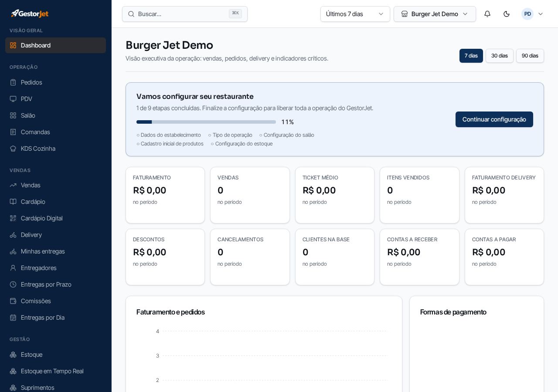Click the Ticket Médio card

click(x=335, y=195)
